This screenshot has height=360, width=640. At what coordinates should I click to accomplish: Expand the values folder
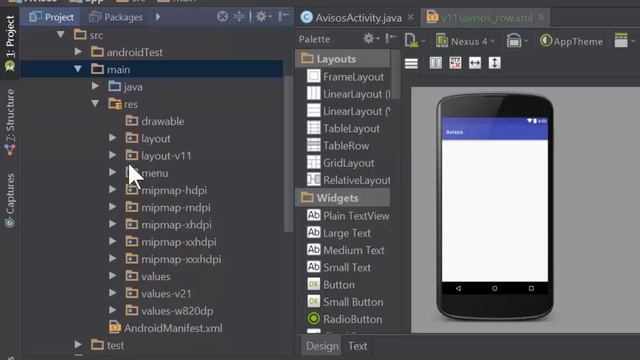pos(112,276)
